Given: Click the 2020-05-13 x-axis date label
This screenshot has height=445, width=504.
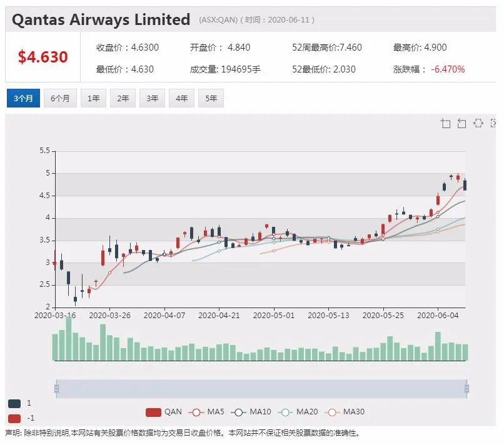Looking at the screenshot, I should pyautogui.click(x=328, y=316).
